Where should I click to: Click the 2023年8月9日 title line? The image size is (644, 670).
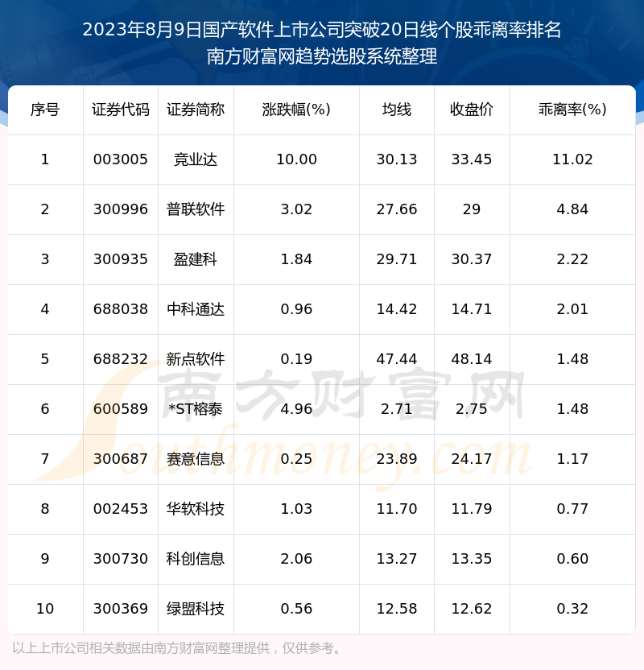pyautogui.click(x=321, y=30)
